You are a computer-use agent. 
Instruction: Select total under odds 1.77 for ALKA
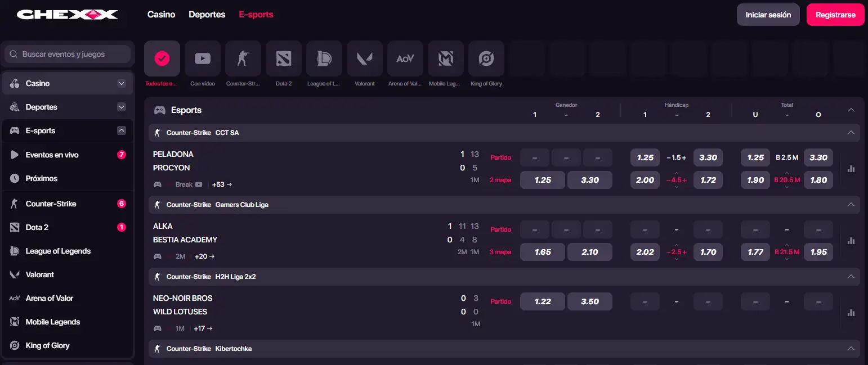pyautogui.click(x=755, y=252)
